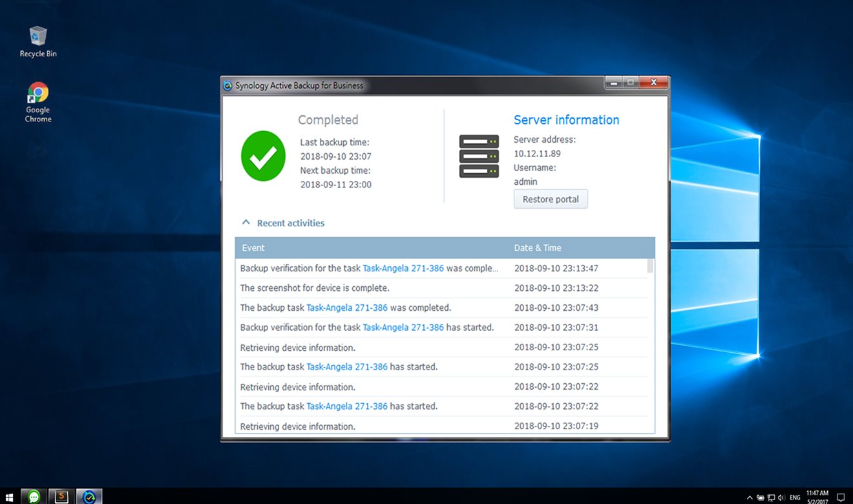The image size is (853, 504).
Task: Expand hidden icons in the system tray
Action: 749,497
